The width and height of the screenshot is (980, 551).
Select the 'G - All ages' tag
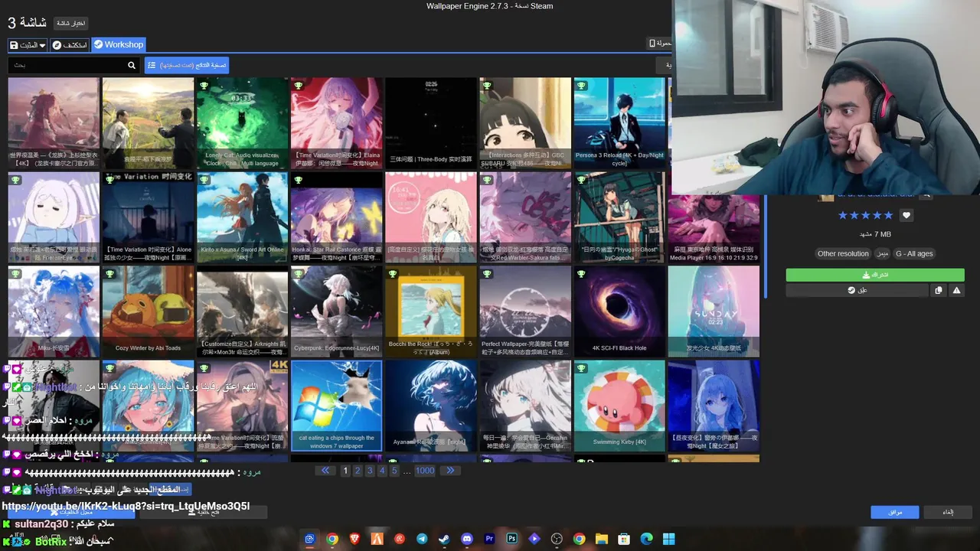pos(914,253)
